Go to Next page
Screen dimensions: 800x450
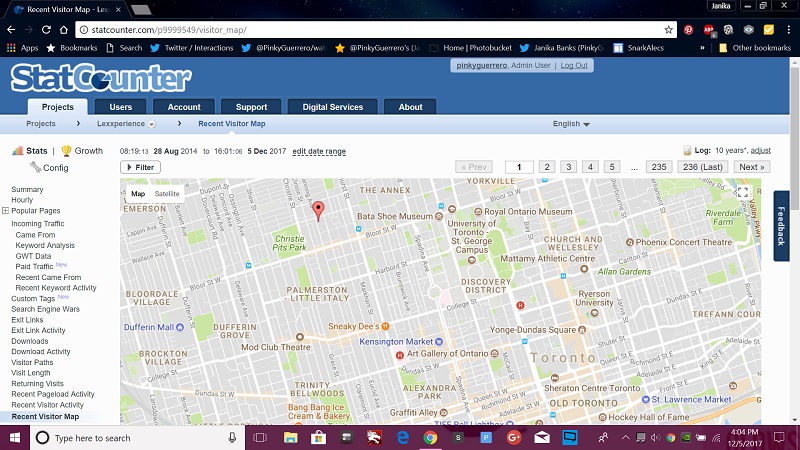(752, 167)
